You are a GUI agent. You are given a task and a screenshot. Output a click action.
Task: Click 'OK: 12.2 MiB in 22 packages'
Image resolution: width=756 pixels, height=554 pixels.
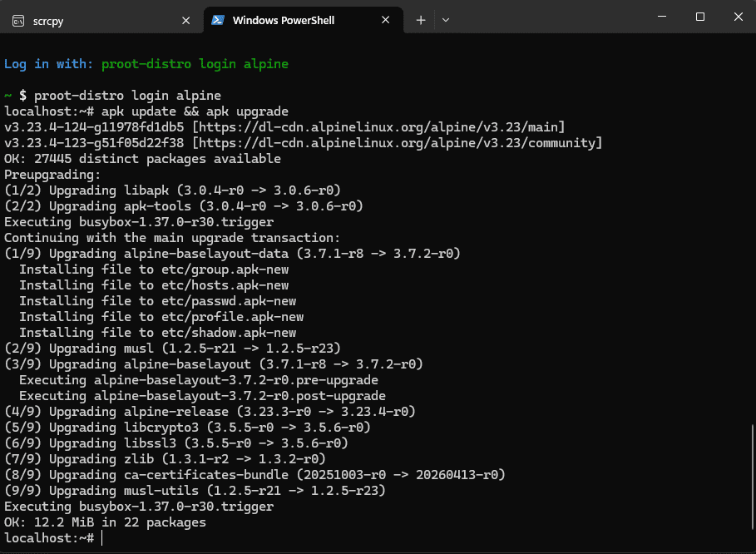105,522
